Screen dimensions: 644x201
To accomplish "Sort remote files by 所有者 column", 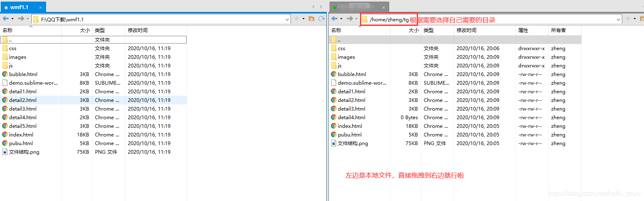I will click(565, 30).
